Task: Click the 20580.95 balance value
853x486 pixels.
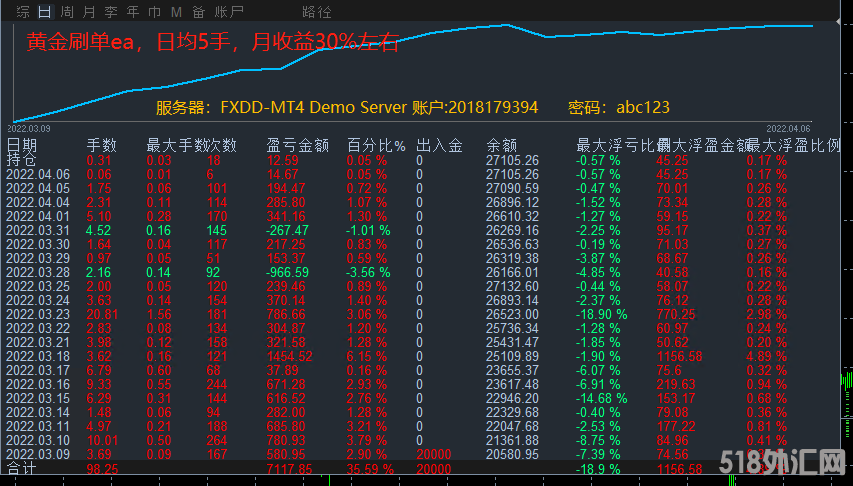Action: coord(512,454)
